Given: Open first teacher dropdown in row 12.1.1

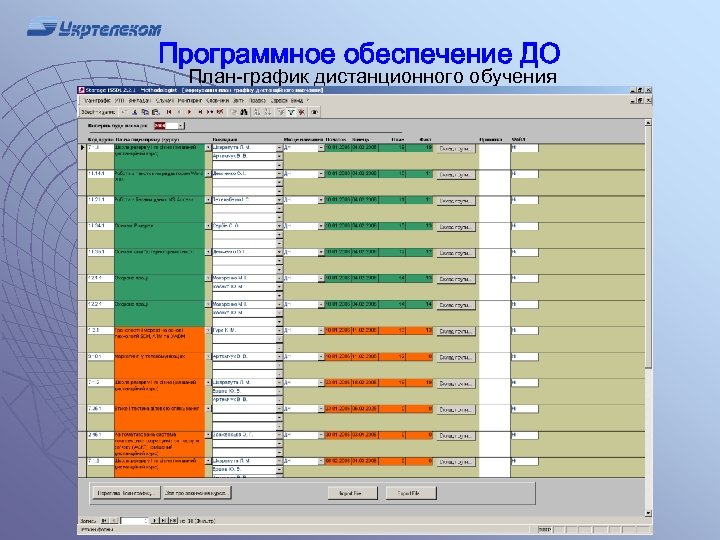Looking at the screenshot, I should coord(279,278).
